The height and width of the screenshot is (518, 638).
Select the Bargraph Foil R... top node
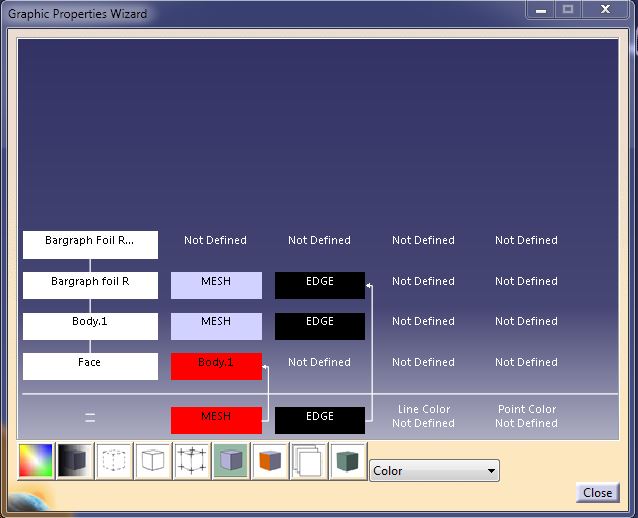(90, 245)
